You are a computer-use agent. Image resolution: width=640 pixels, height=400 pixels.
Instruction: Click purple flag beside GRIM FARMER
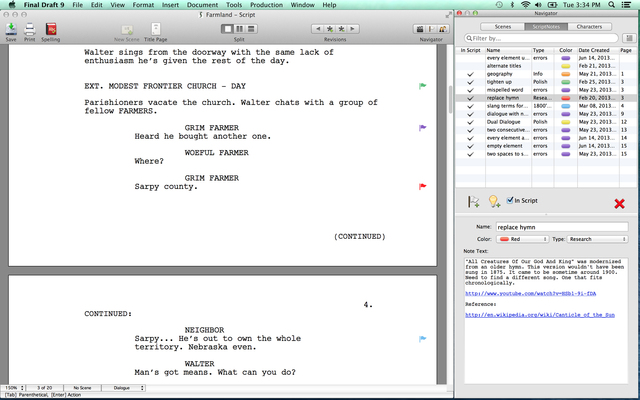(422, 128)
